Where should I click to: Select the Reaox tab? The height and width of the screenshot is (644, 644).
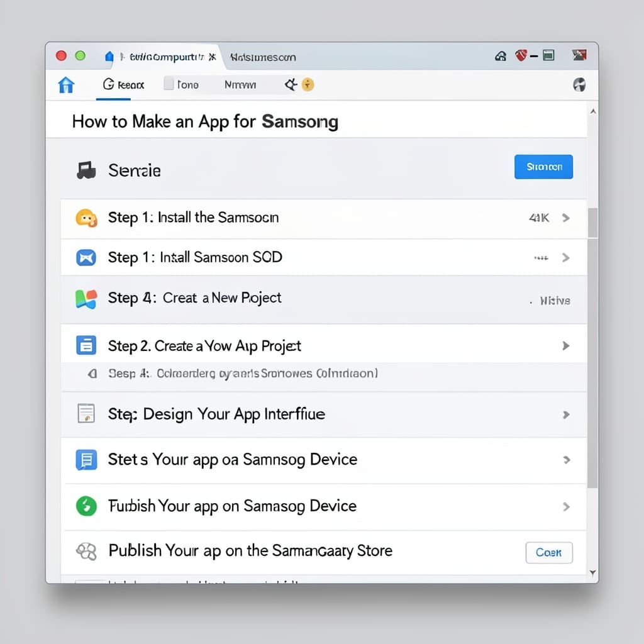click(124, 85)
